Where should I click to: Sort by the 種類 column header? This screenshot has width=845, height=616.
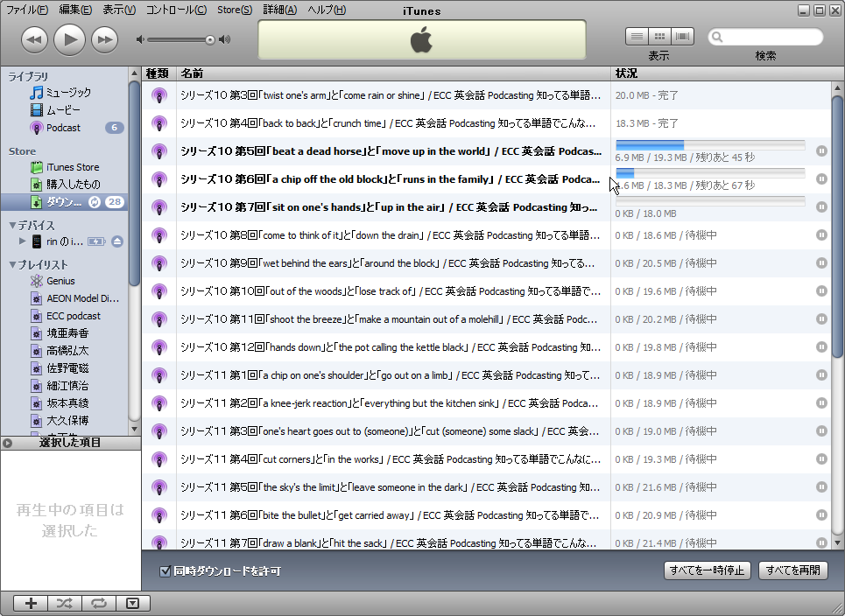pos(158,73)
